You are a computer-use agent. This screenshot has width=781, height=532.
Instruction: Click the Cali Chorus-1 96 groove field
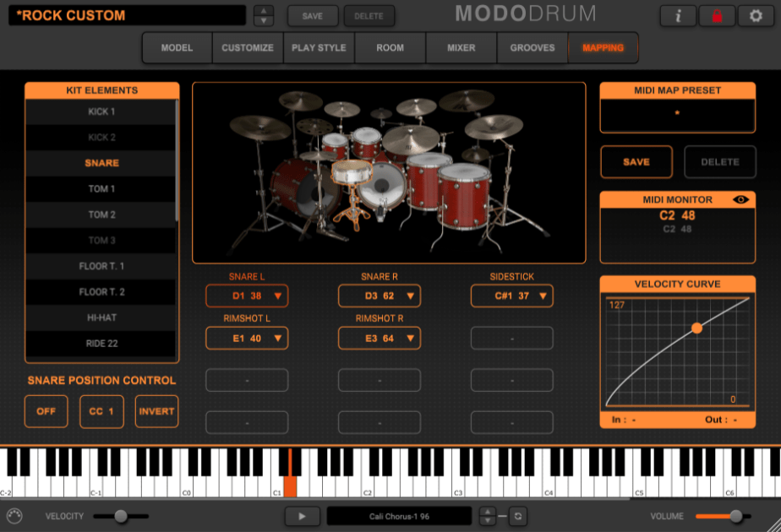400,516
